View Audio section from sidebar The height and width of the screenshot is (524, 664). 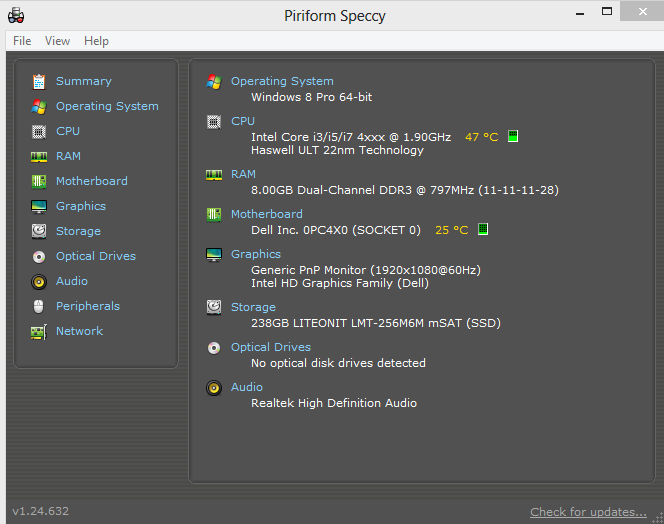click(72, 281)
